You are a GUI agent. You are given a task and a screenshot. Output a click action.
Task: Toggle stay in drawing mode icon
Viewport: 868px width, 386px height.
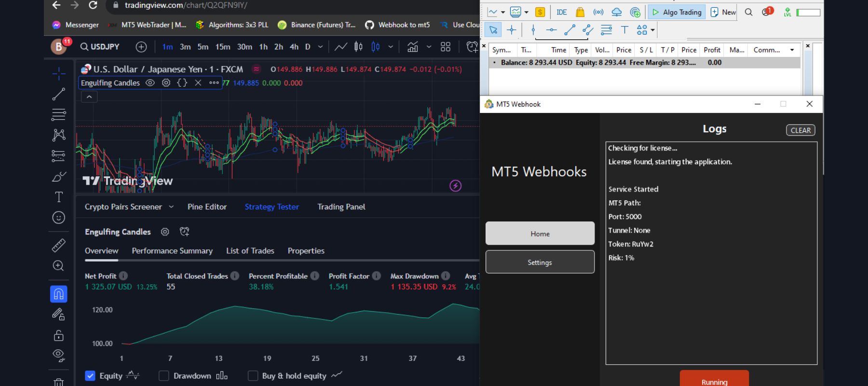pos(59,315)
